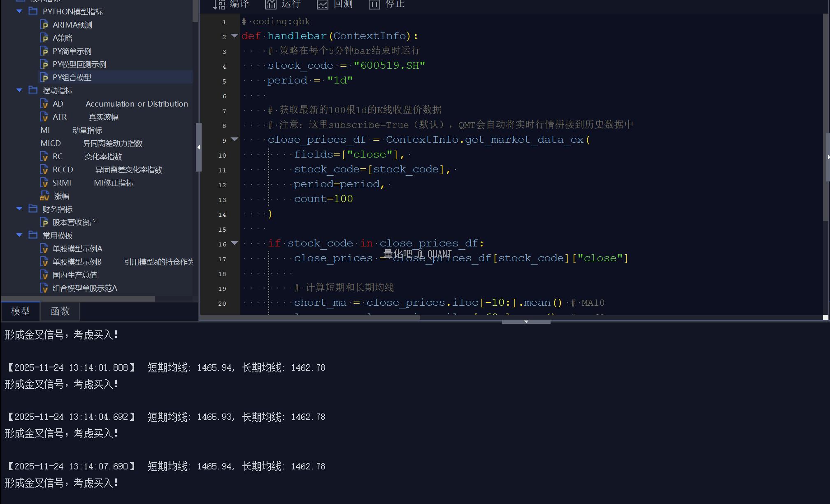Fold the get_market_data_ex call at line 9
The height and width of the screenshot is (504, 830).
(x=235, y=139)
